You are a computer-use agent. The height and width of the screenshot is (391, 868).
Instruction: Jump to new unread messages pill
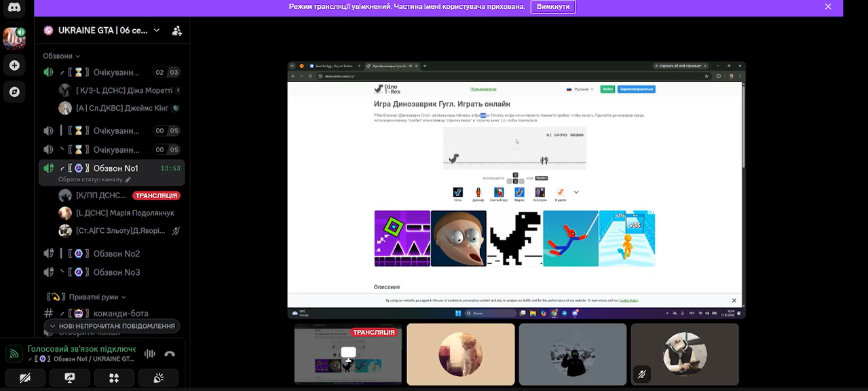[112, 326]
